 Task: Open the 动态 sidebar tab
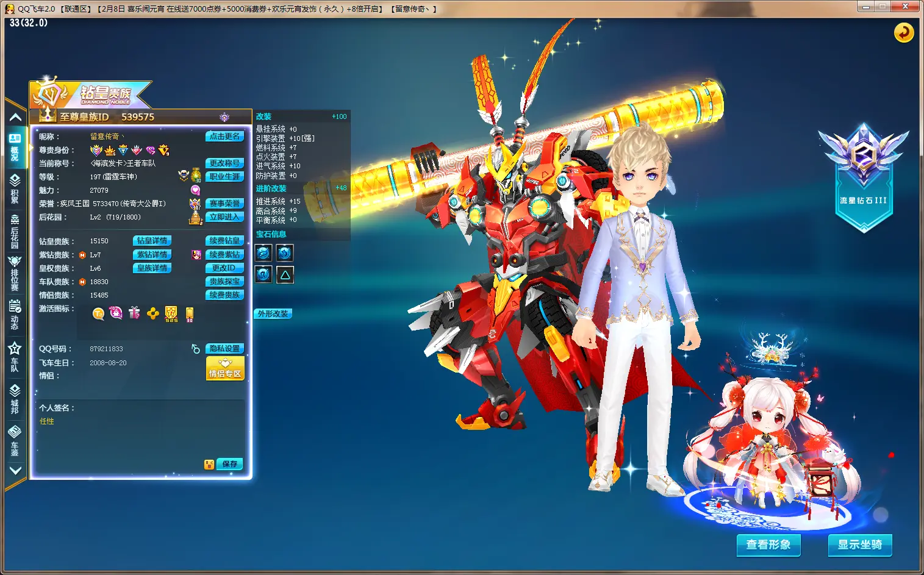coord(15,315)
